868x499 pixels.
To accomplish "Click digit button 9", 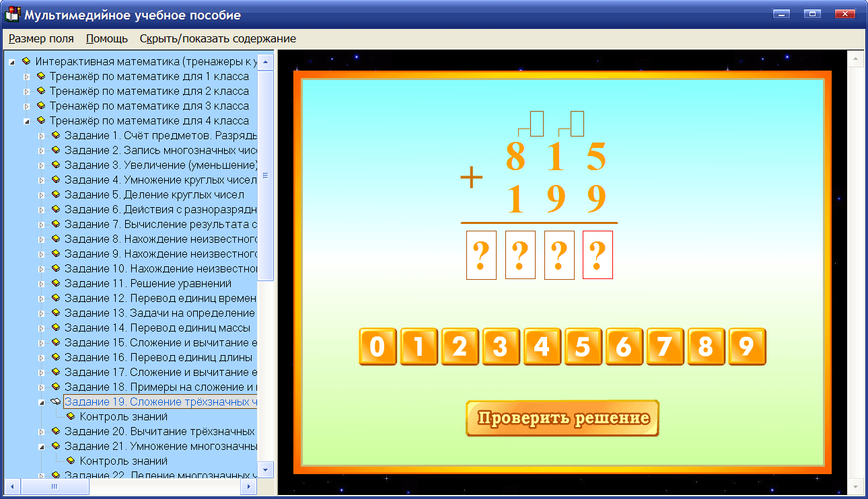I will click(747, 346).
